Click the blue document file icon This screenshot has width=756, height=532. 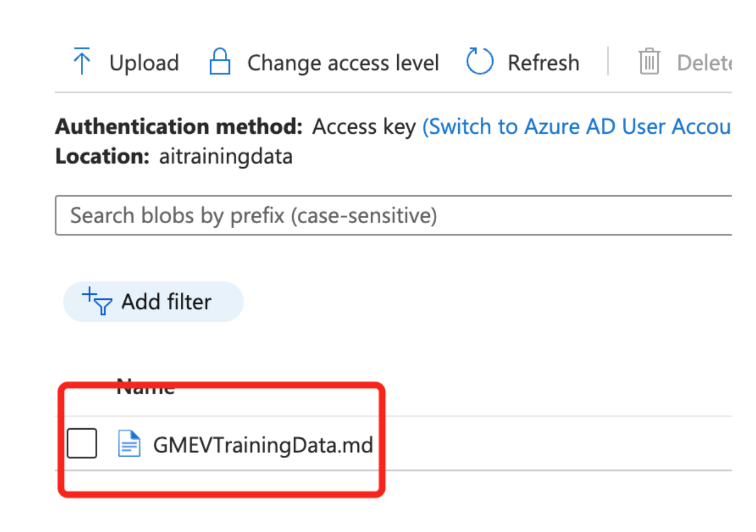129,443
